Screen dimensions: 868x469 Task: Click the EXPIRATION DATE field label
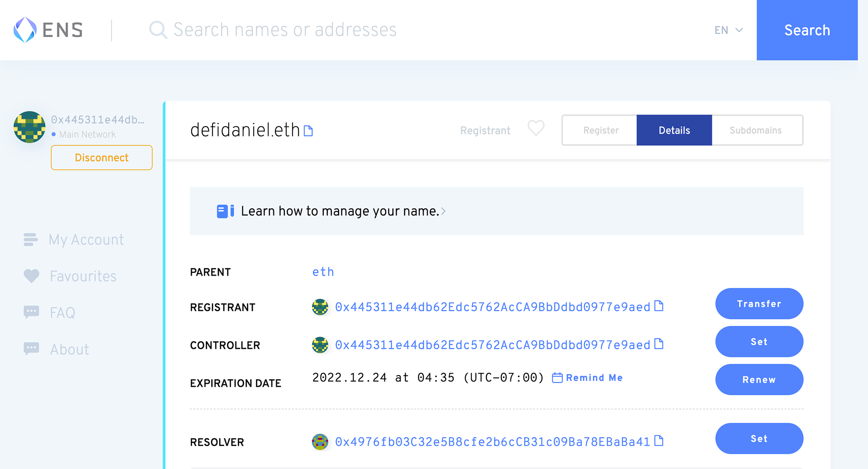tap(236, 384)
